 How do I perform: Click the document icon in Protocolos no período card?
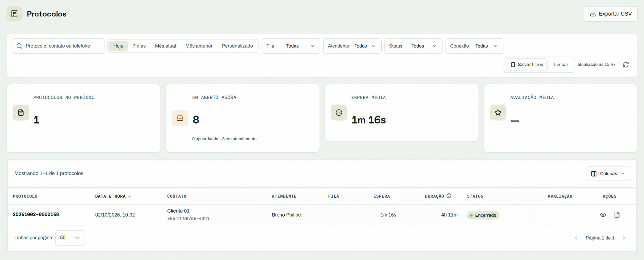21,113
